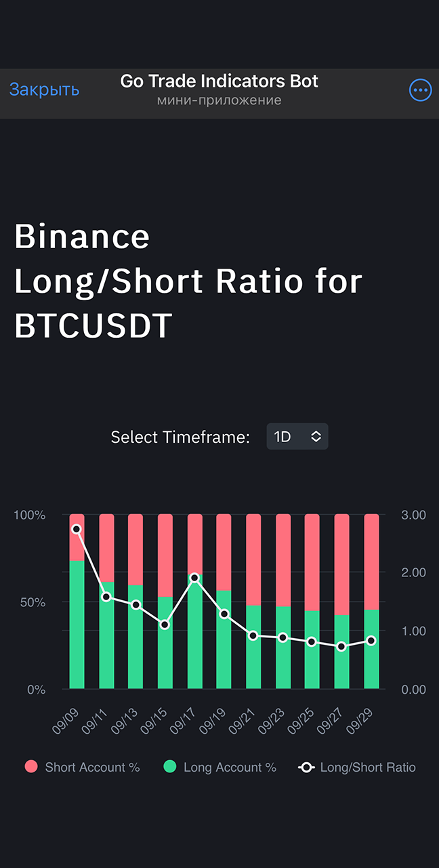Click the red short bar for 09/25
The height and width of the screenshot is (868, 439).
312,563
